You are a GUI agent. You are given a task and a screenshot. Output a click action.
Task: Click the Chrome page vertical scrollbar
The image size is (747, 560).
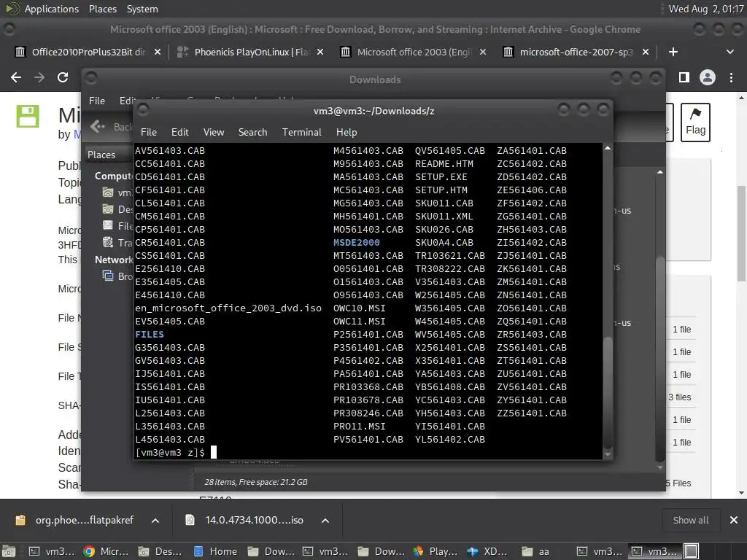[741, 233]
